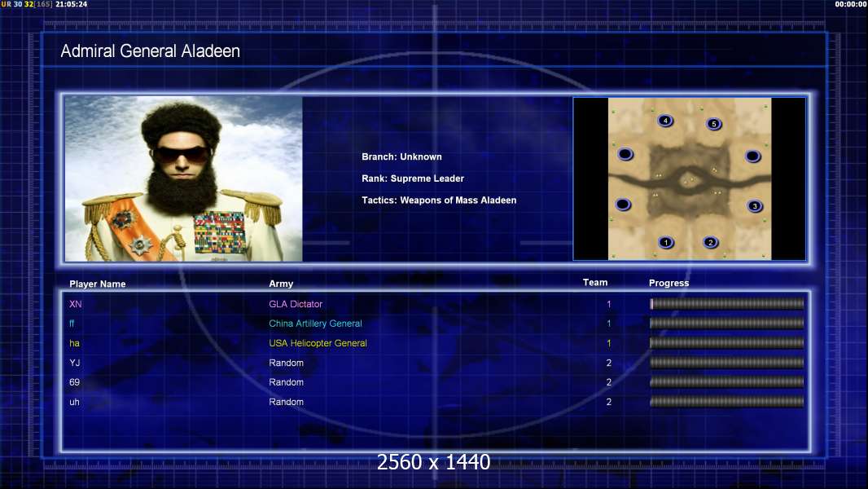
Task: Click team number 1 in XN row
Action: [x=609, y=304]
